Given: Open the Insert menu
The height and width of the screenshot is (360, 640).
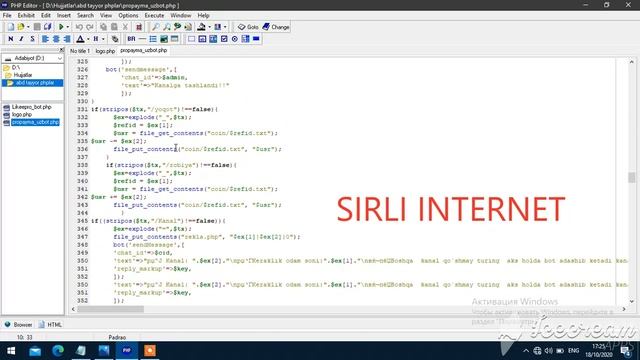Looking at the screenshot, I should coord(63,16).
